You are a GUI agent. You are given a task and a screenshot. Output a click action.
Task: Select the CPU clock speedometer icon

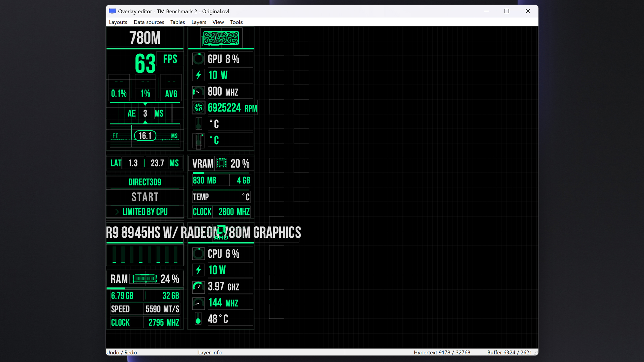pyautogui.click(x=198, y=287)
